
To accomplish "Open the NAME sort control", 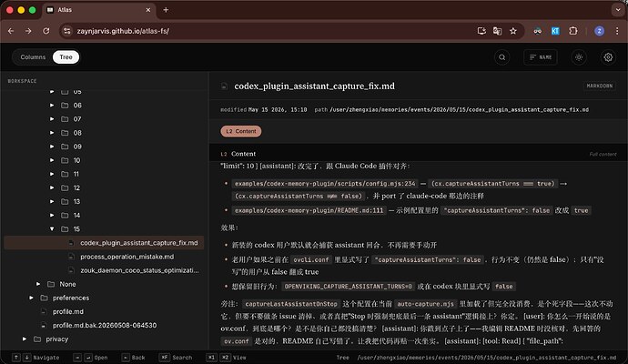I will pos(541,57).
